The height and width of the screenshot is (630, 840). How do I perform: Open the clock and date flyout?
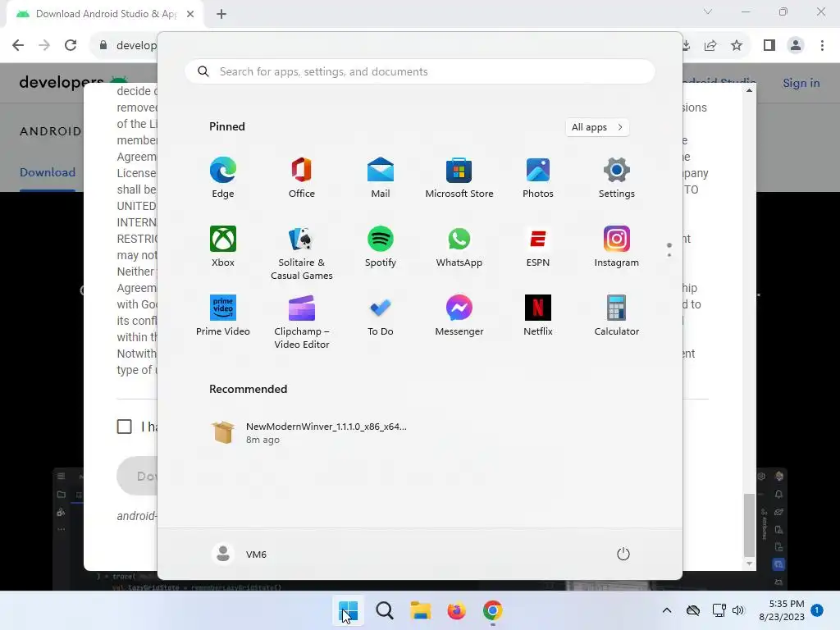pos(782,610)
